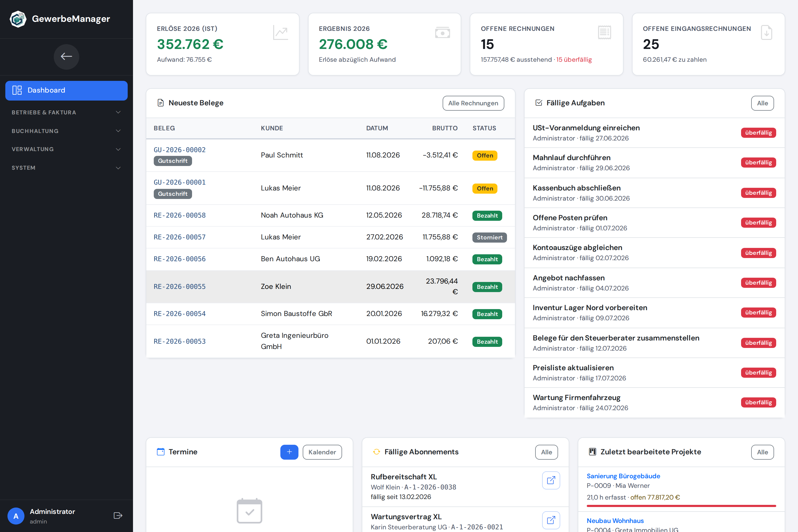The width and height of the screenshot is (798, 532).
Task: Click the refresh icon beside Fällige Abonnements
Action: click(377, 452)
